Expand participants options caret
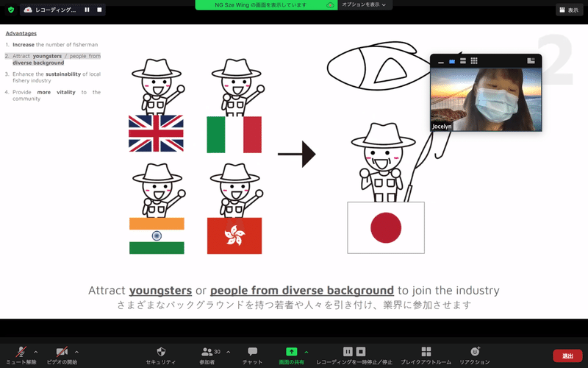The width and height of the screenshot is (588, 368). (x=228, y=352)
